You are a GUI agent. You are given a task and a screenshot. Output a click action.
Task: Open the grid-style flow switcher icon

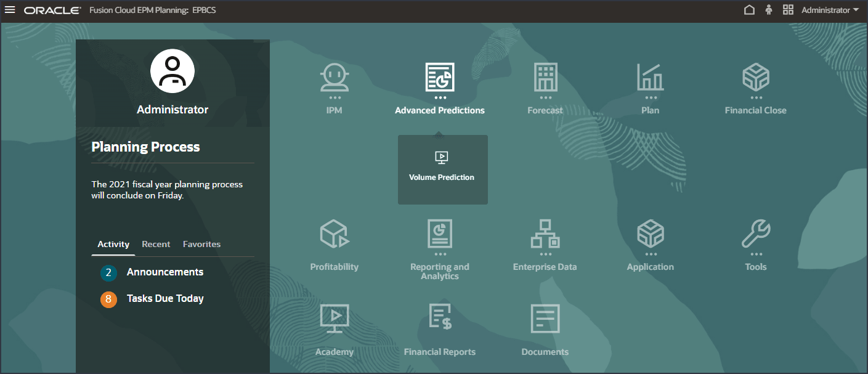click(788, 10)
